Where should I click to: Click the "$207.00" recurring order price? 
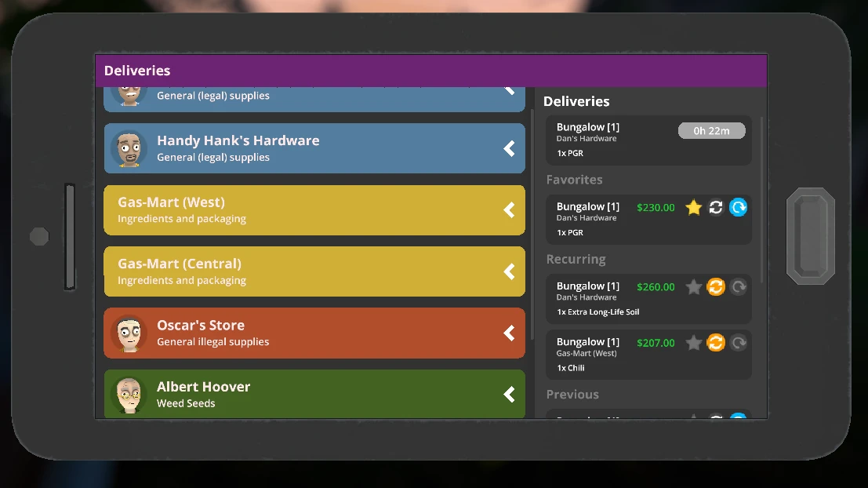coord(656,343)
